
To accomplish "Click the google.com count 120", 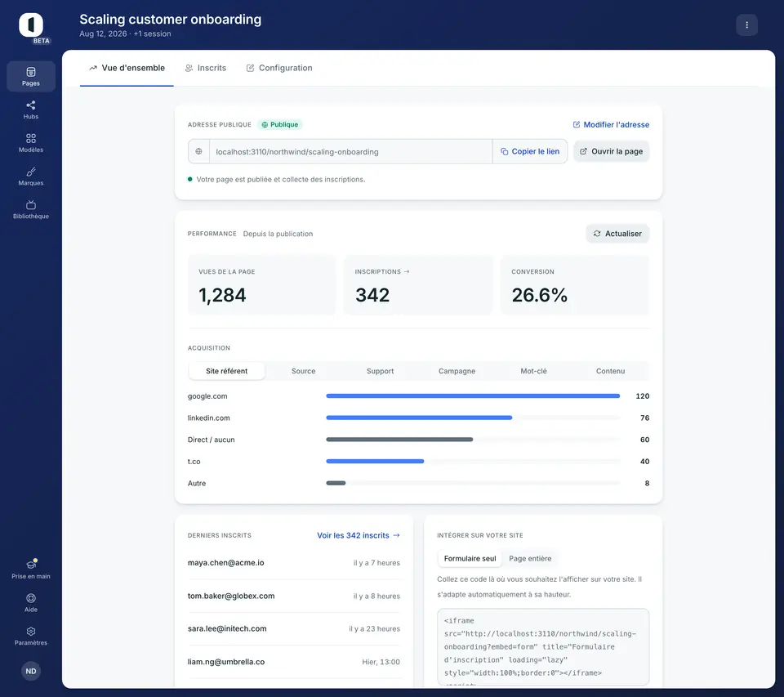I will [x=643, y=396].
